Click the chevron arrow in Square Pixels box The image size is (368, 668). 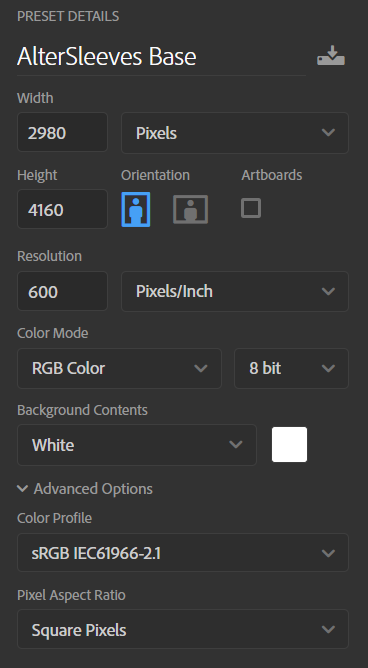coord(328,629)
